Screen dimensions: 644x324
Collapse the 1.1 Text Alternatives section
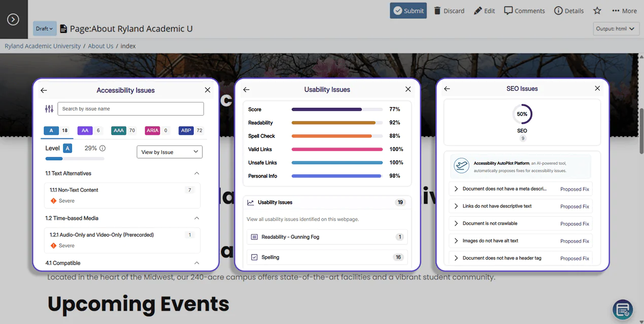pyautogui.click(x=196, y=173)
